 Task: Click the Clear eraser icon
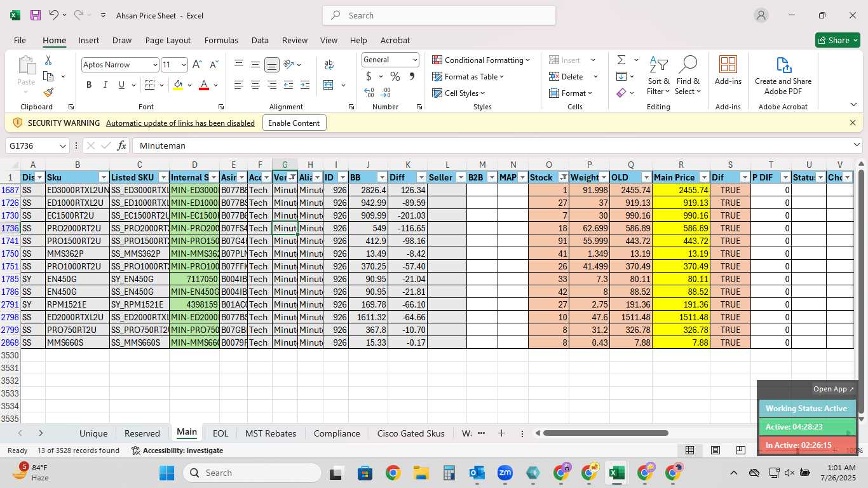(x=621, y=93)
